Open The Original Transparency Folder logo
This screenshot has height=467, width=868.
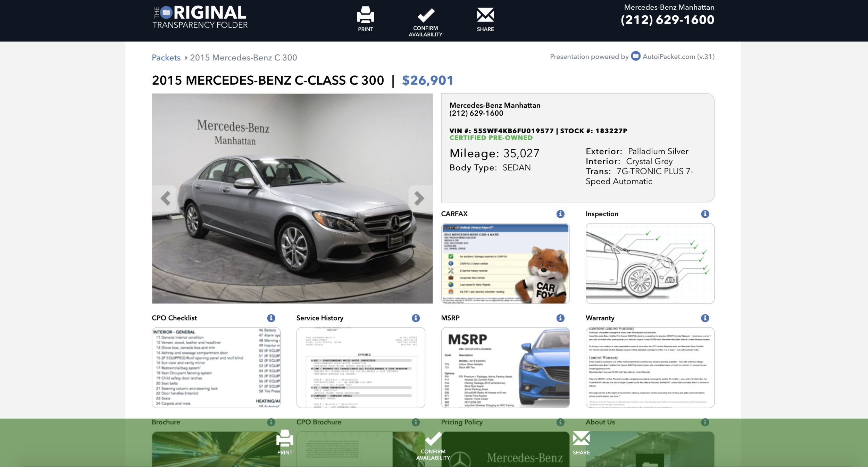tap(200, 17)
